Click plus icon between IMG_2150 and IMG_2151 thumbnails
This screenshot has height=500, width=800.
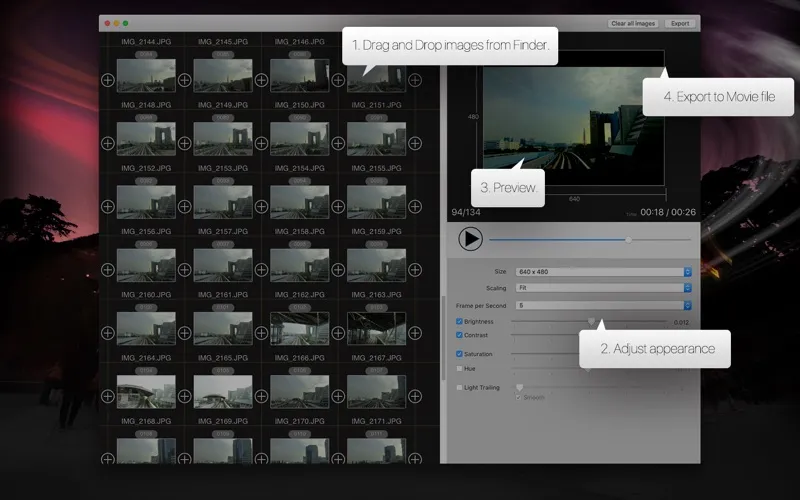pos(338,143)
